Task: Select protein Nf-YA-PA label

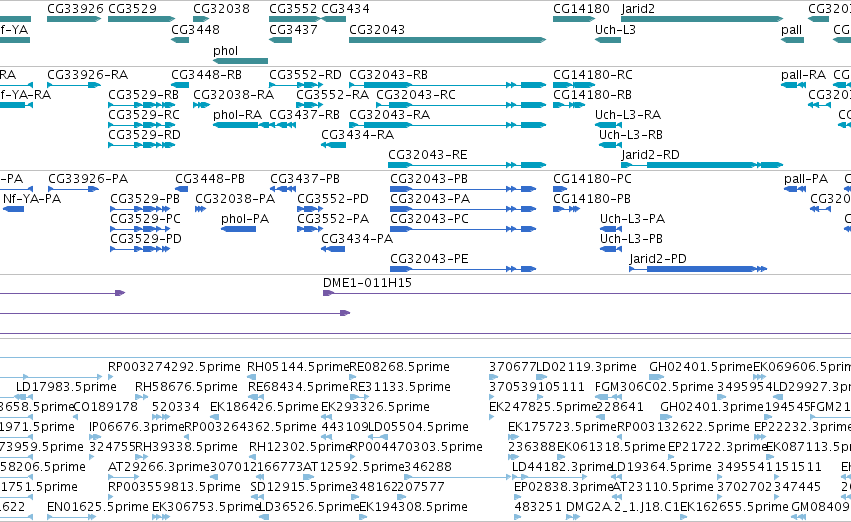Action: [x=32, y=199]
